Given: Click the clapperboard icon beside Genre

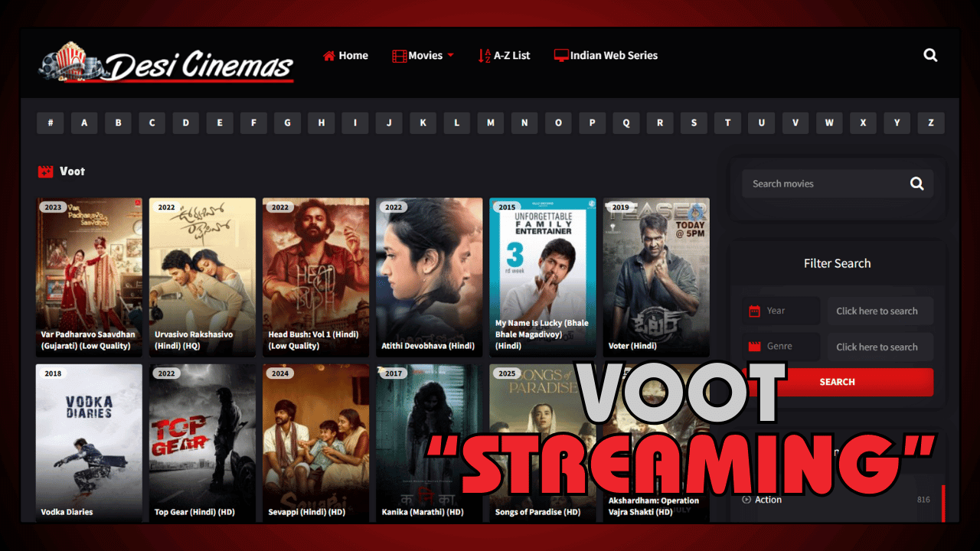Looking at the screenshot, I should [x=754, y=346].
